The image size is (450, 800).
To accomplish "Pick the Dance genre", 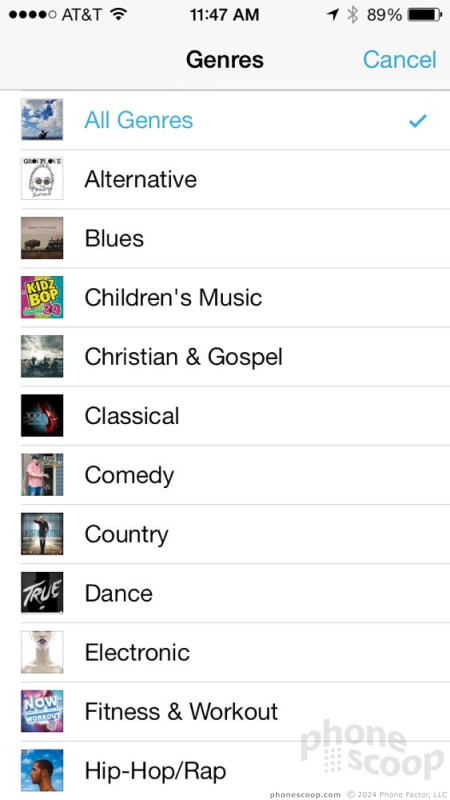I will coord(235,594).
